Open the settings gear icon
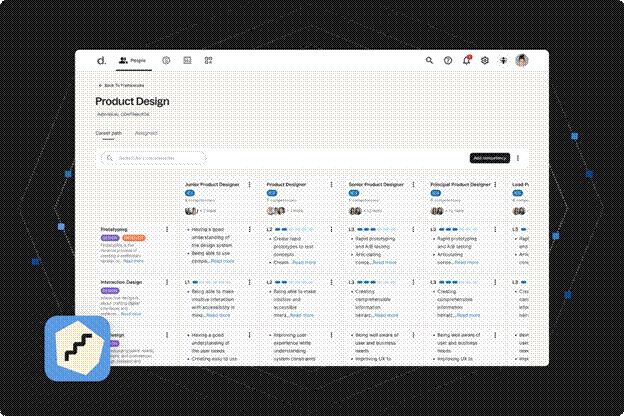624x416 pixels. (484, 61)
